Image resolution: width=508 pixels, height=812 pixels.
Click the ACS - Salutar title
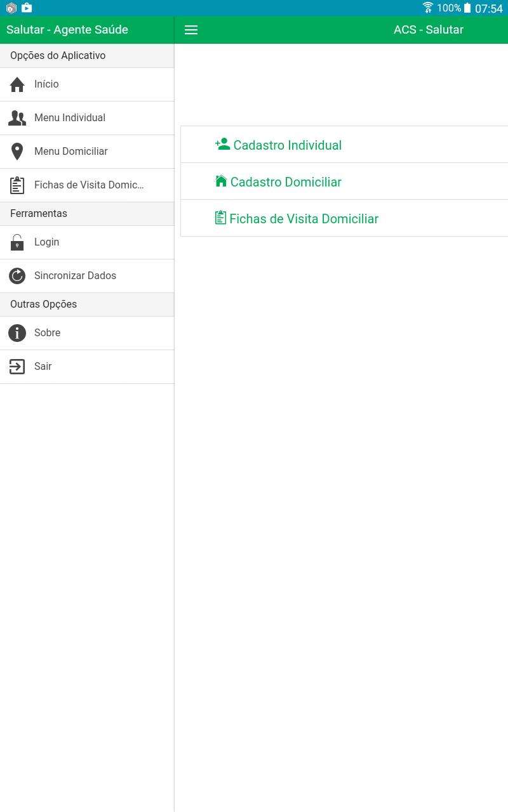coord(429,30)
